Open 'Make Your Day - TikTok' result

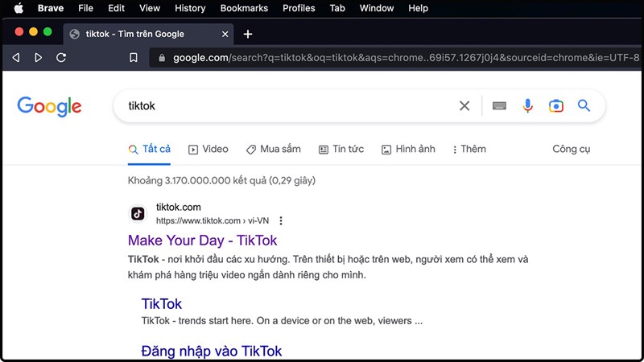pos(203,241)
